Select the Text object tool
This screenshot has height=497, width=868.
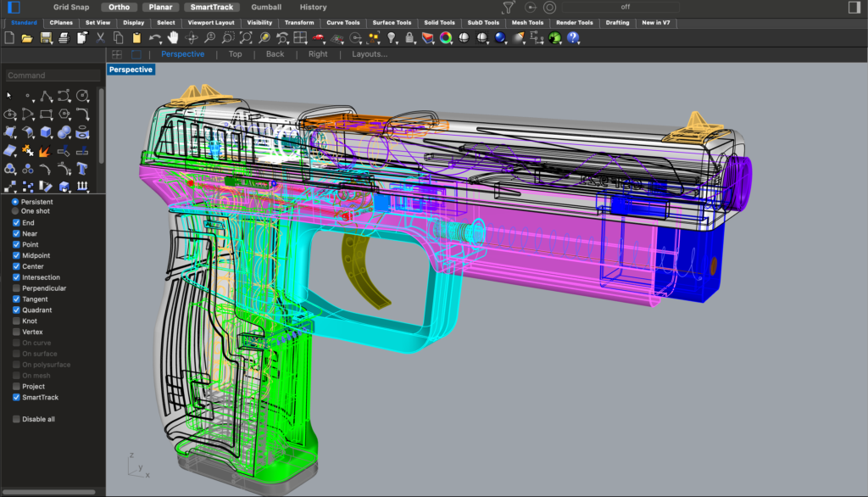pos(82,168)
